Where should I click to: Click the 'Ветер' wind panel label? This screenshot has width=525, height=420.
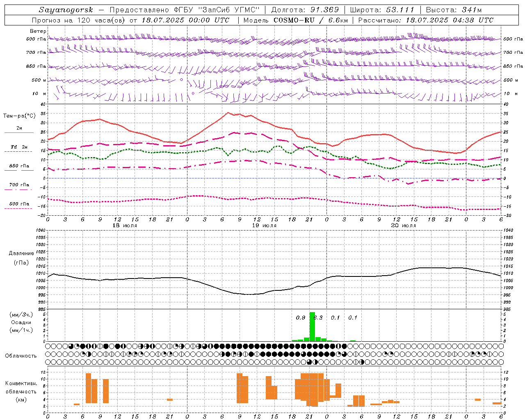pos(38,31)
